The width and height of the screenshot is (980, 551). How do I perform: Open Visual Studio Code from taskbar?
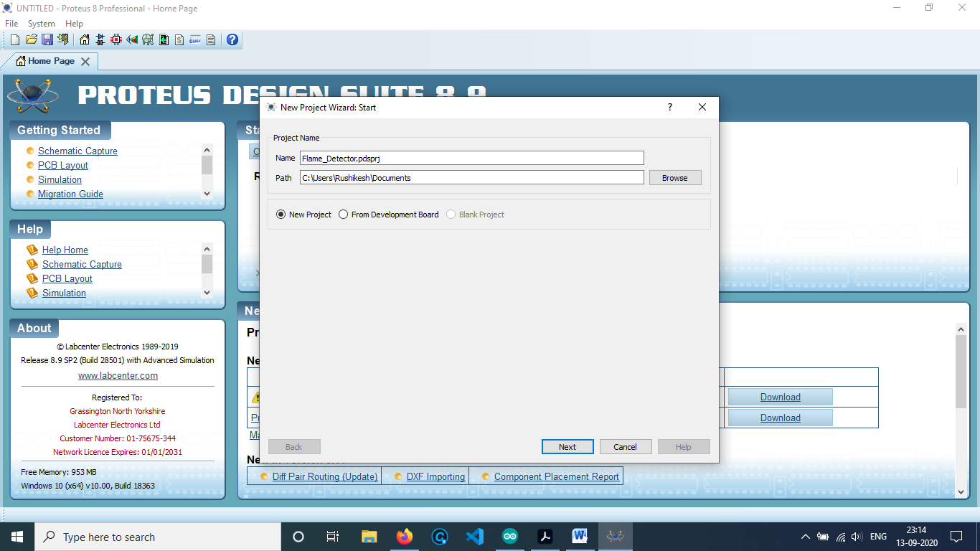(x=474, y=537)
